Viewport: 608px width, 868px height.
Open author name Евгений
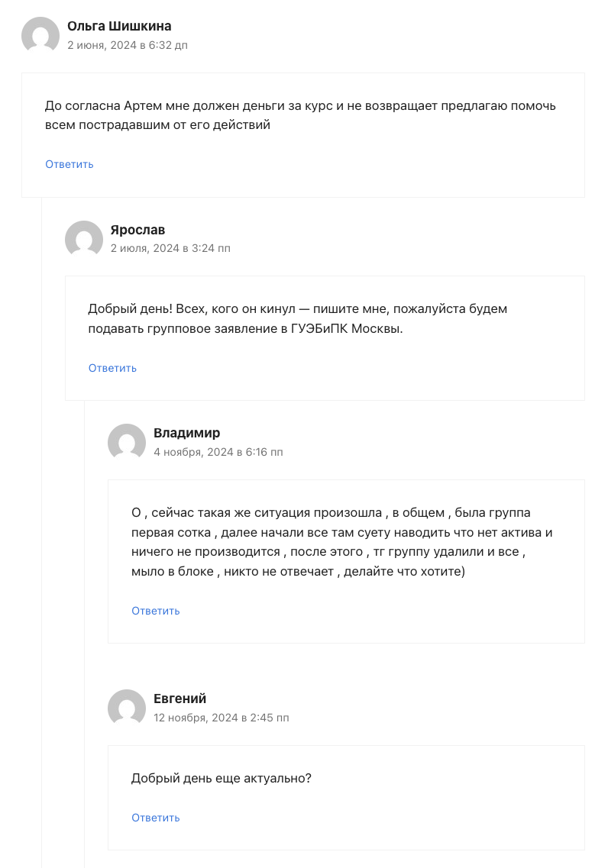tap(180, 699)
